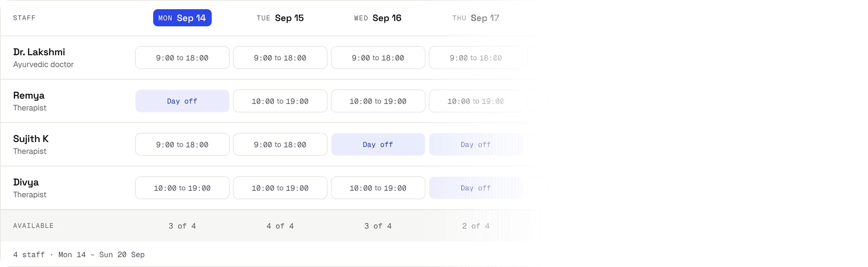The image size is (868, 267).
Task: Click the Thursday availability count 2 of 4
Action: click(476, 226)
